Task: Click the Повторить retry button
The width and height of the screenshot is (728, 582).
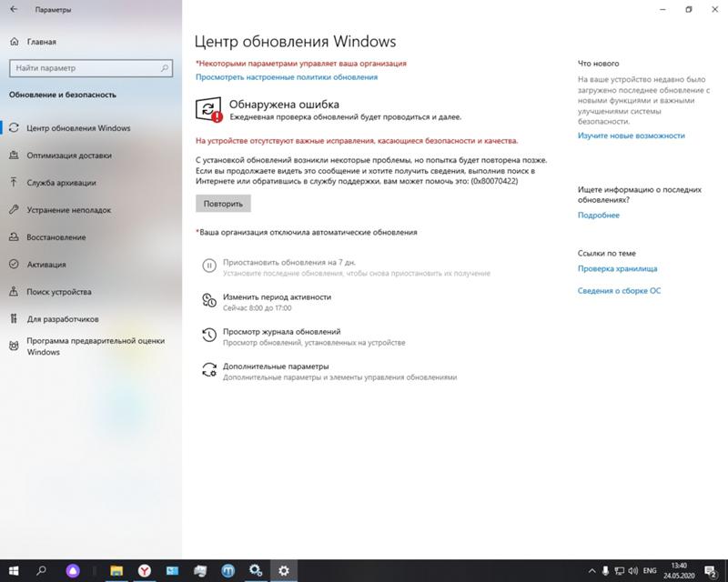Action: coord(223,204)
